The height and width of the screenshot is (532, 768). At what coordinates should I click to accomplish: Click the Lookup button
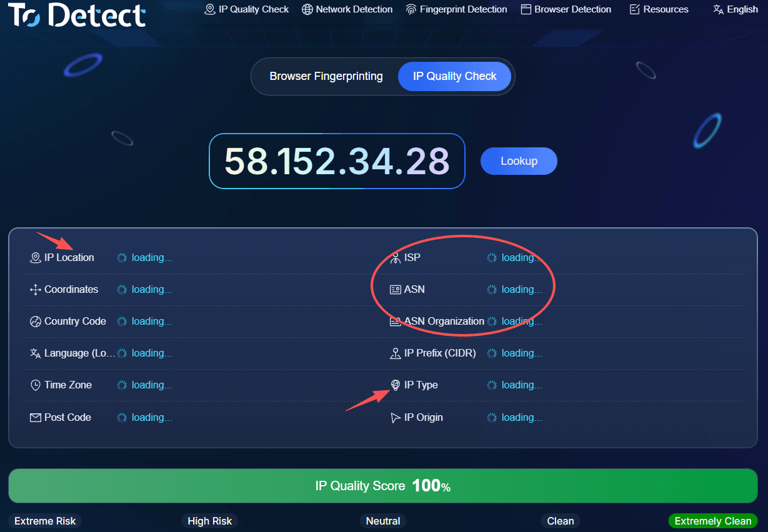point(519,161)
